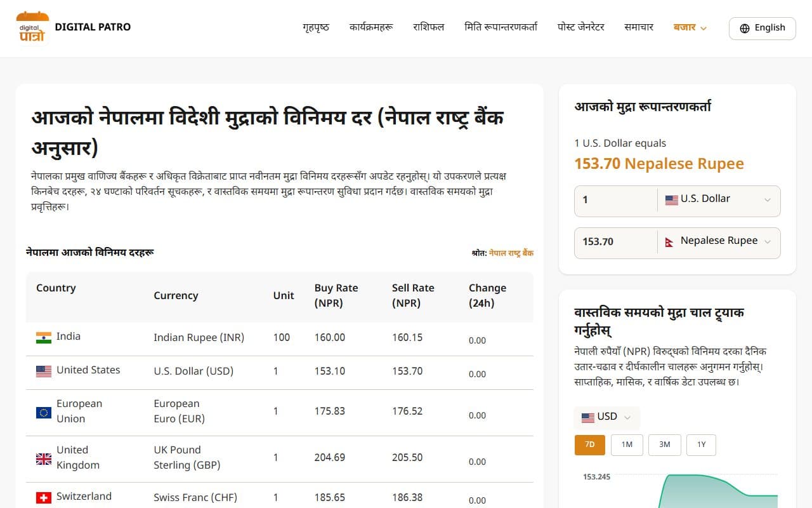Open the U.S. Dollar currency dropdown
Screen dimensions: 812x508
pos(719,201)
